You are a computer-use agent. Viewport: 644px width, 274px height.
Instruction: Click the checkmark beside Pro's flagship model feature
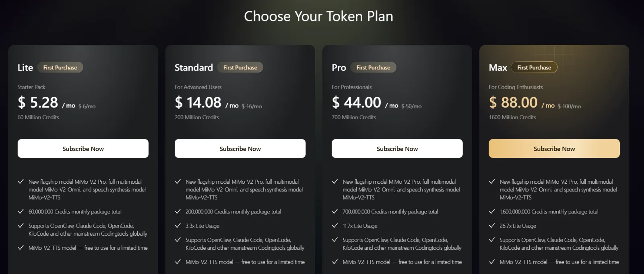[334, 182]
